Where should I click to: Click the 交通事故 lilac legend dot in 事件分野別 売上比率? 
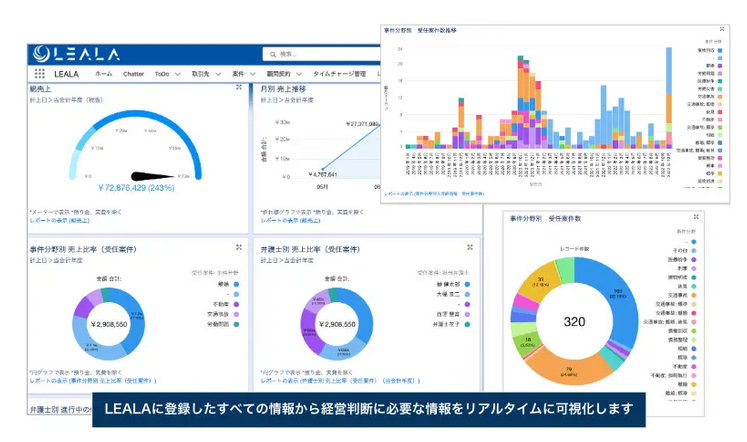tap(236, 314)
